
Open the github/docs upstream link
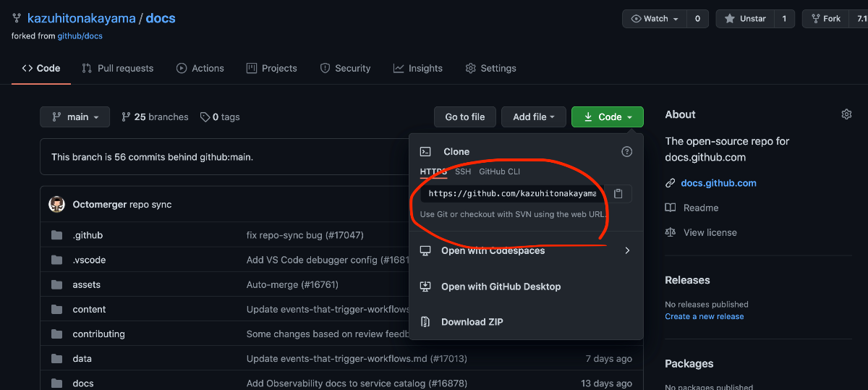point(80,35)
